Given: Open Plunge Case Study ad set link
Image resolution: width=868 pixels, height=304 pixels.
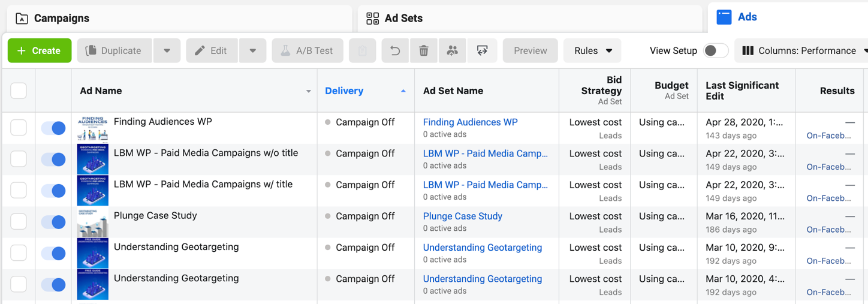Looking at the screenshot, I should [x=463, y=216].
